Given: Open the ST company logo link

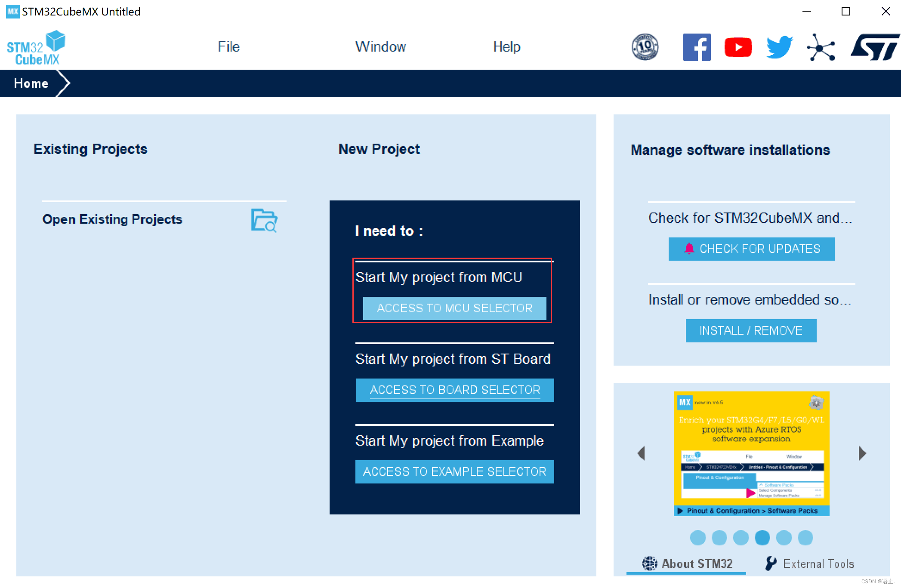Looking at the screenshot, I should pyautogui.click(x=875, y=47).
